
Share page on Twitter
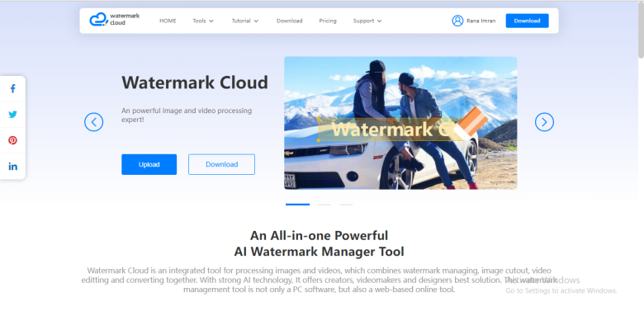(x=12, y=115)
